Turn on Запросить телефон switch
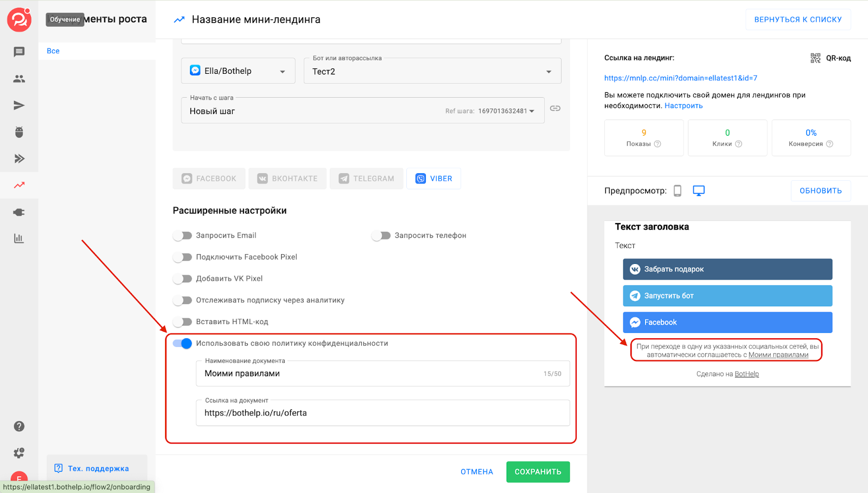Screen dimensions: 868x493 coord(381,236)
